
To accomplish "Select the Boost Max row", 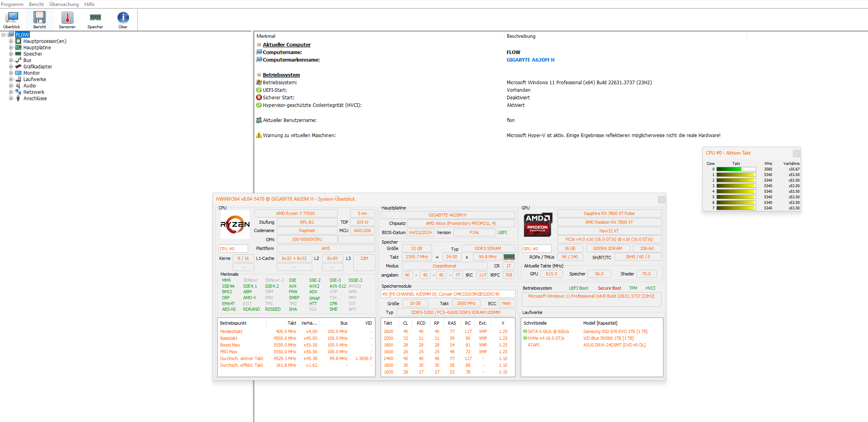I will [x=296, y=345].
